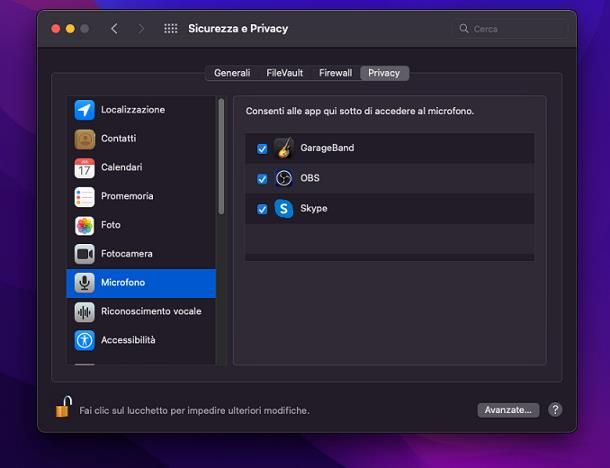Screen dimensions: 610x468
Task: Open the FileVault tab
Action: click(x=284, y=73)
